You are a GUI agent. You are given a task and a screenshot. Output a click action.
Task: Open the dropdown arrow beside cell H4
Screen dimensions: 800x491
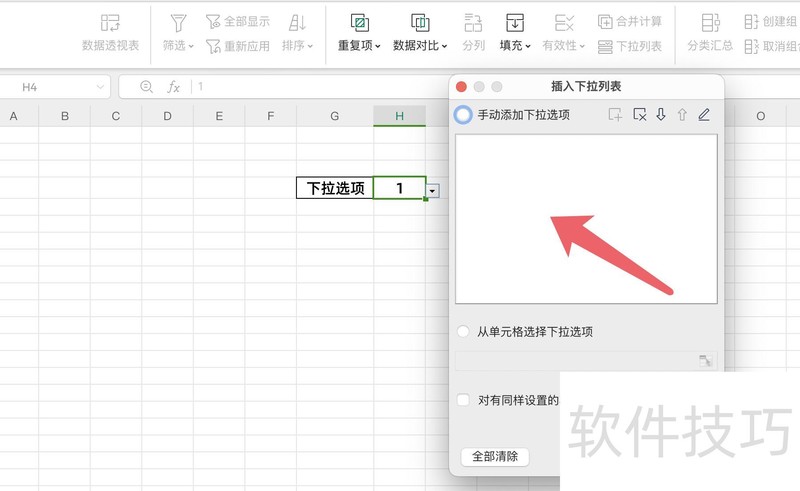pos(432,191)
